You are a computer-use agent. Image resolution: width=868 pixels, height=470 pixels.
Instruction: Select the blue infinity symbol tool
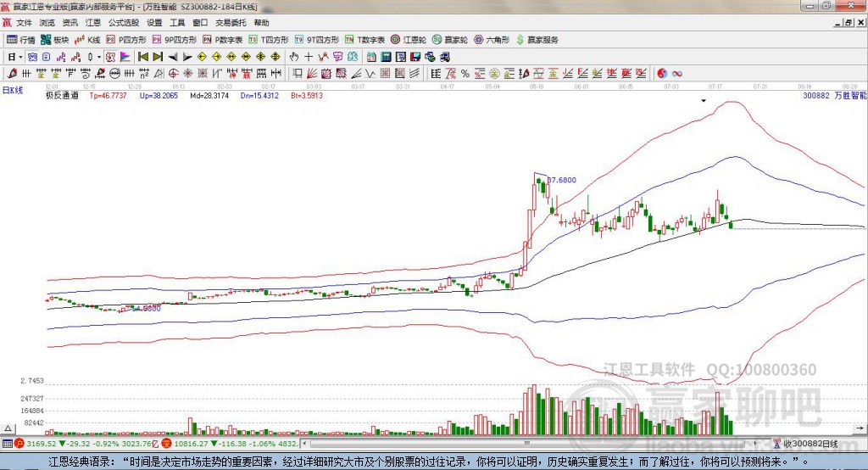[676, 73]
